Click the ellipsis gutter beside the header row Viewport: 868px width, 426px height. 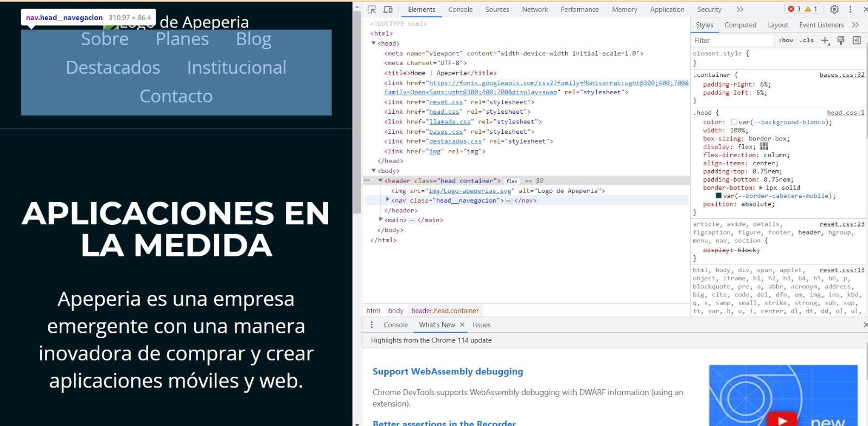tap(367, 180)
